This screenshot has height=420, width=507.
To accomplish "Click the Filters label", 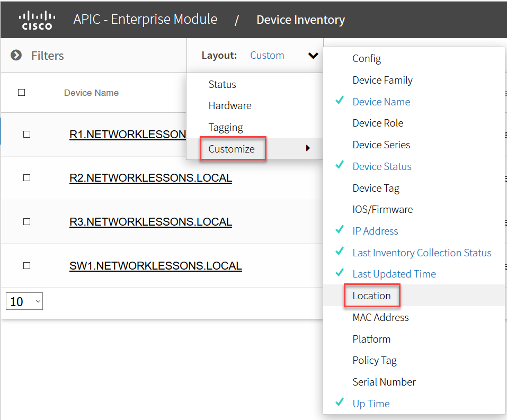I will coord(48,56).
